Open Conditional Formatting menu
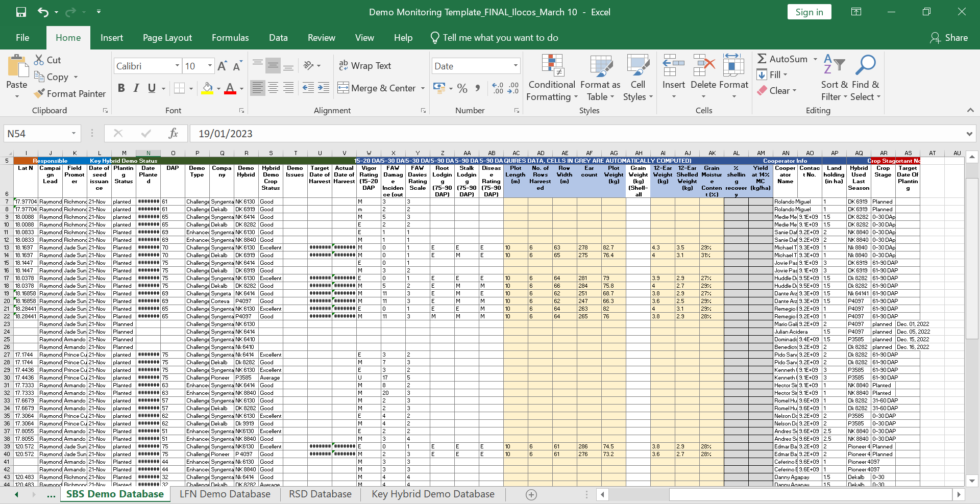Screen dimensions: 980x504 coord(552,78)
